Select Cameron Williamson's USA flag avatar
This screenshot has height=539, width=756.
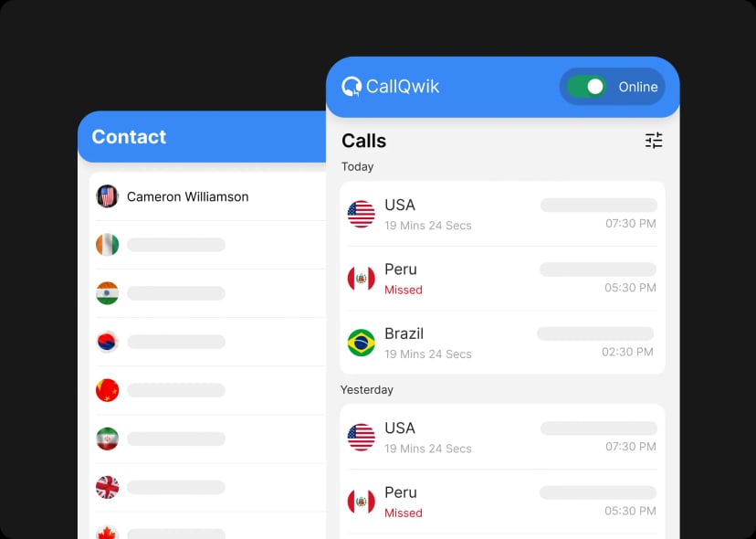tap(107, 196)
